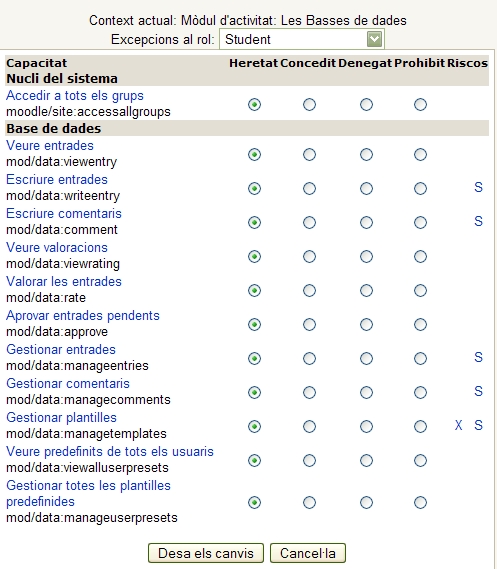Select Prohibit for Escriure comentaris

[x=420, y=222]
